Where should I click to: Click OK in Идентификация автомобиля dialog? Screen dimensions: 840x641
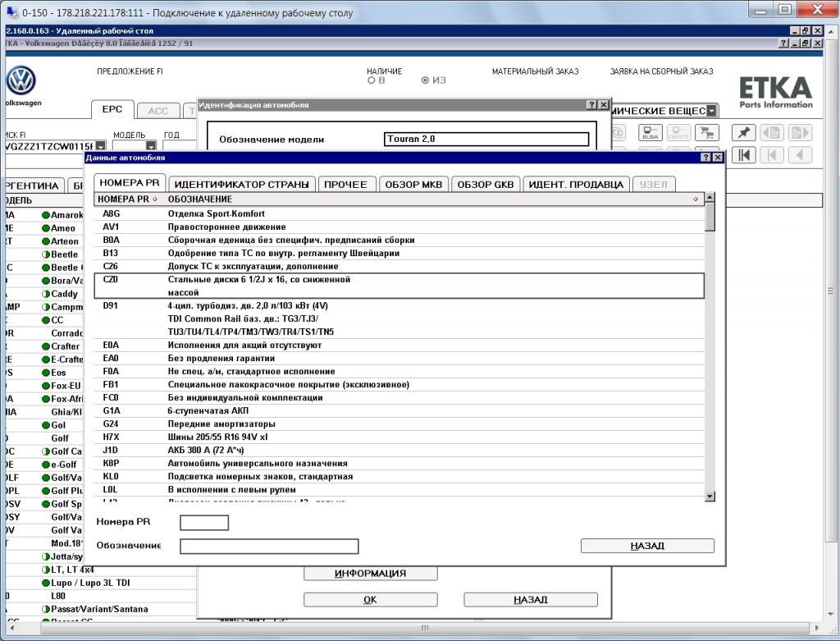[370, 600]
